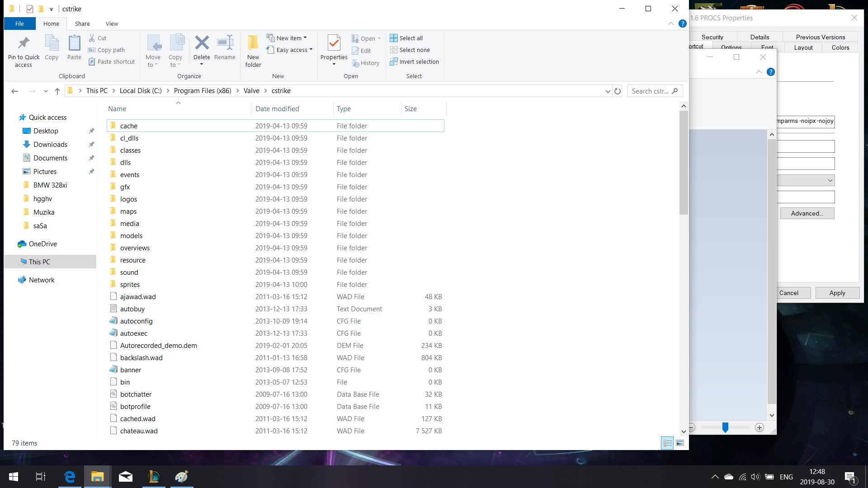868x488 pixels.
Task: Open combo box in Properties dialog
Action: 807,180
